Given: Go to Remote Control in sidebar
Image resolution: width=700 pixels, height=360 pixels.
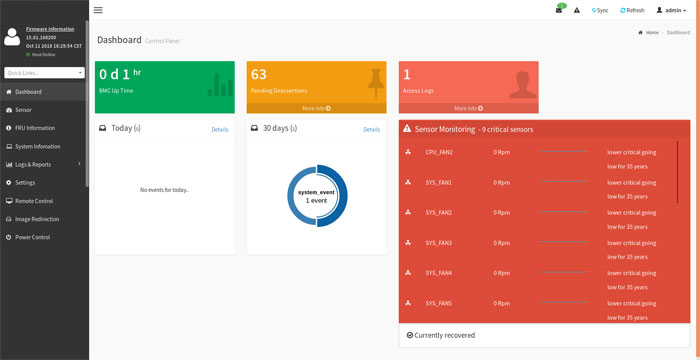Looking at the screenshot, I should point(44,201).
